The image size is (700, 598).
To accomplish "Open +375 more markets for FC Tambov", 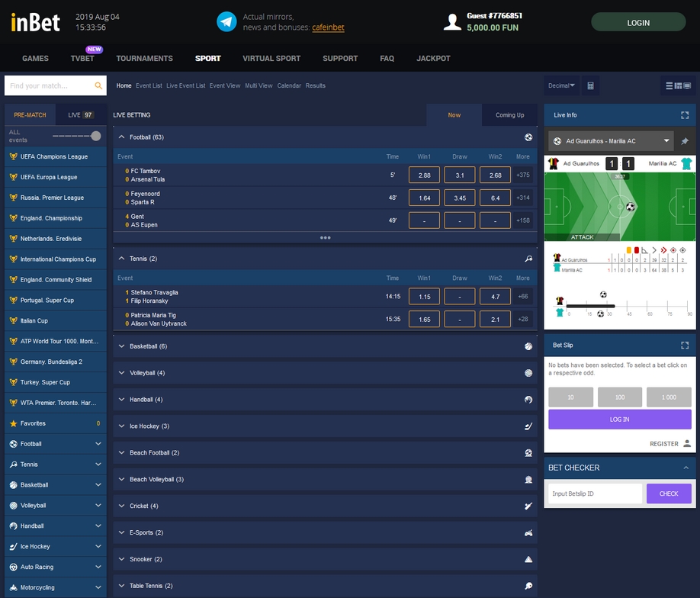I will click(523, 175).
